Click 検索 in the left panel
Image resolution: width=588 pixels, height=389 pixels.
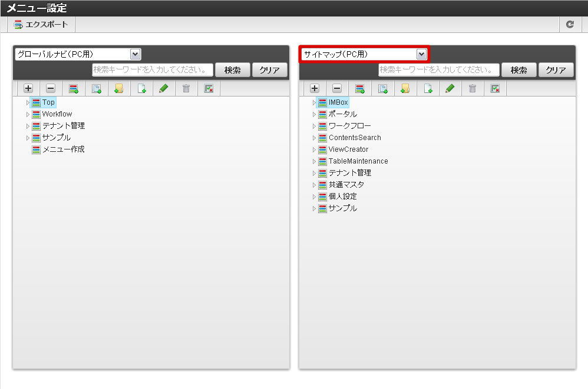pos(233,70)
